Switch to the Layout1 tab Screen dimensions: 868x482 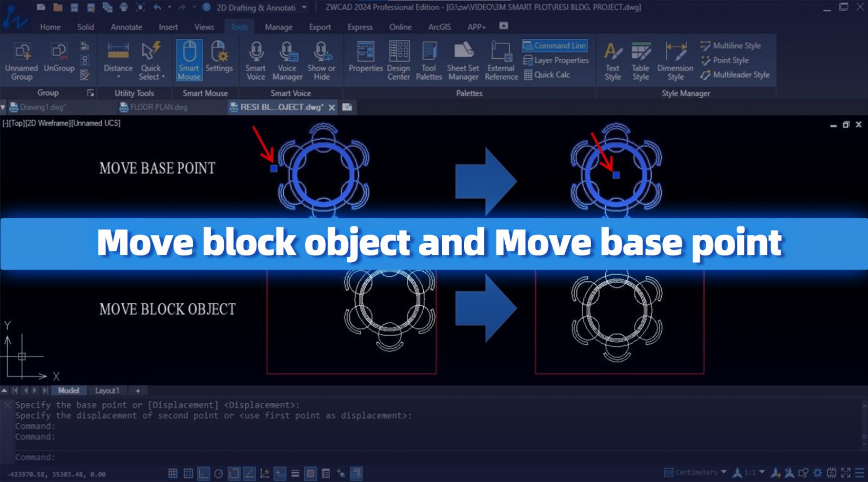(107, 390)
